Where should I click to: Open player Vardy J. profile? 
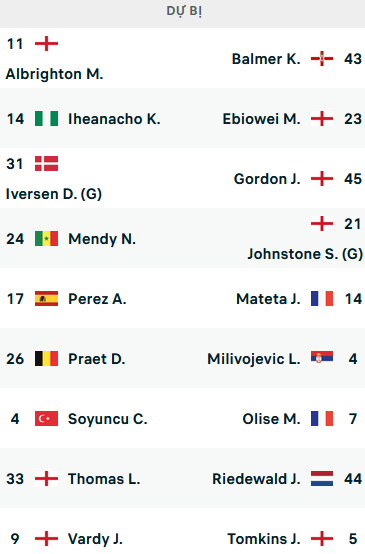95,539
